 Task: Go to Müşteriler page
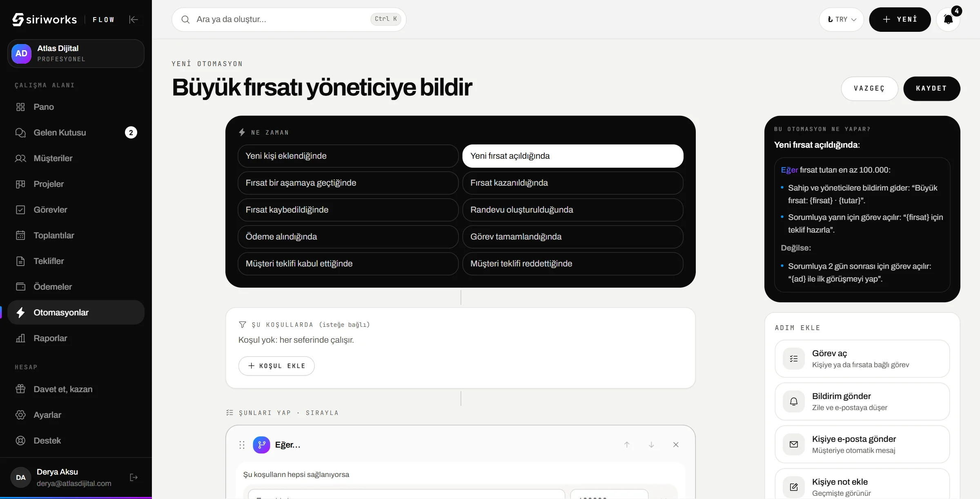pyautogui.click(x=76, y=158)
